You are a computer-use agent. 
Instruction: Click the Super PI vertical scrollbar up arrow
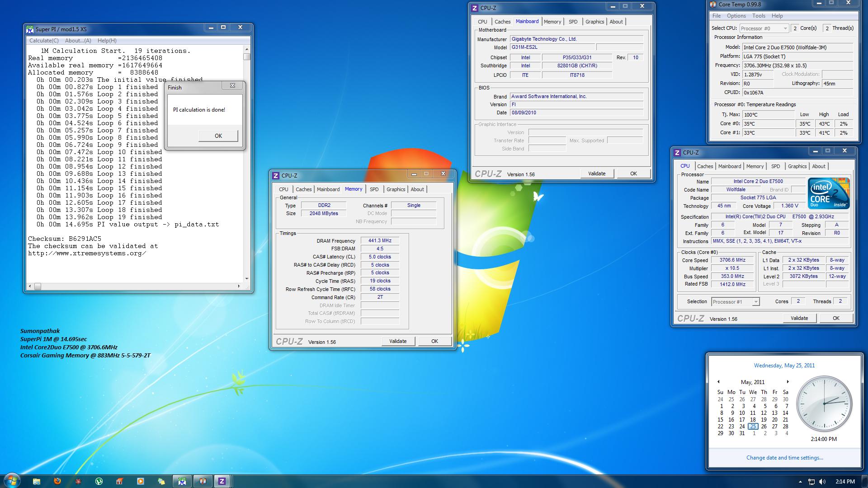pos(246,49)
